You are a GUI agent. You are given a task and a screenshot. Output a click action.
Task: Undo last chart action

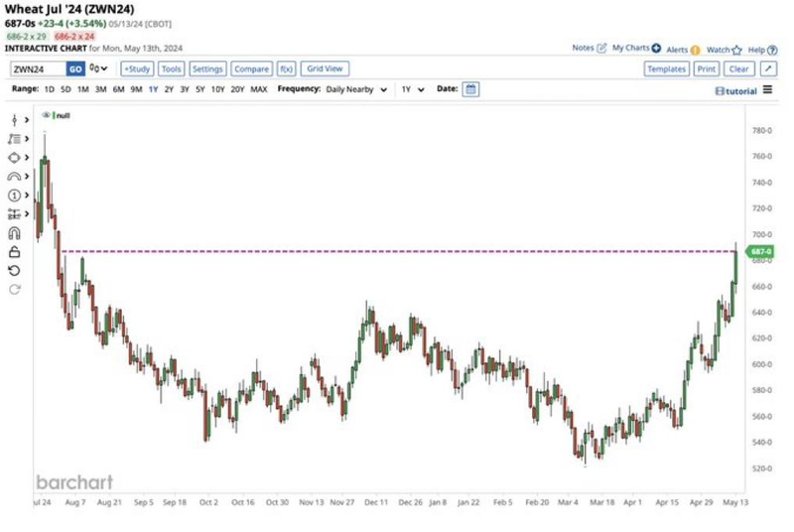coord(15,270)
